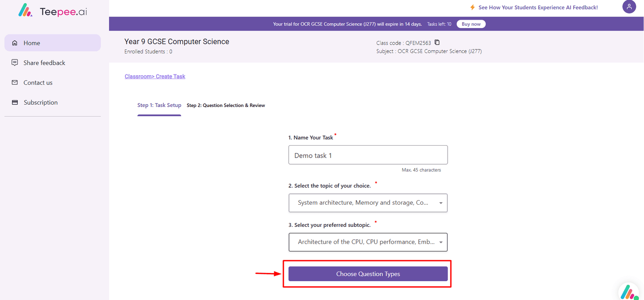Click the Tasks left: 10 text
Image resolution: width=644 pixels, height=300 pixels.
pyautogui.click(x=439, y=24)
